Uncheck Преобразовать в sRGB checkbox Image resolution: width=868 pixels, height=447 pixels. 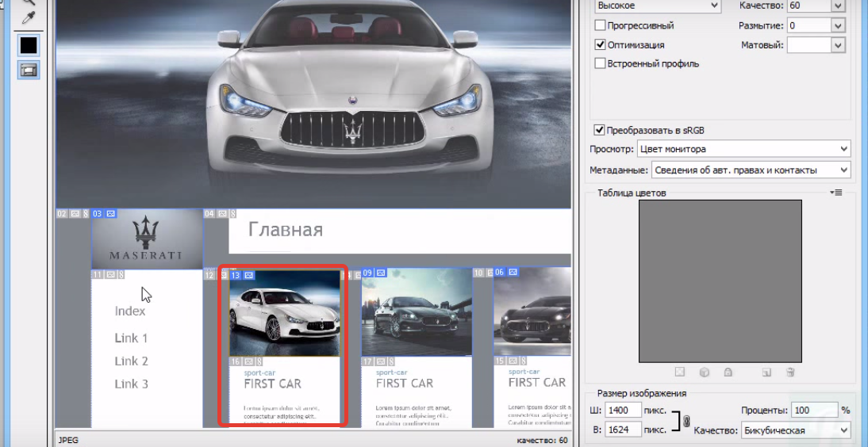[600, 130]
